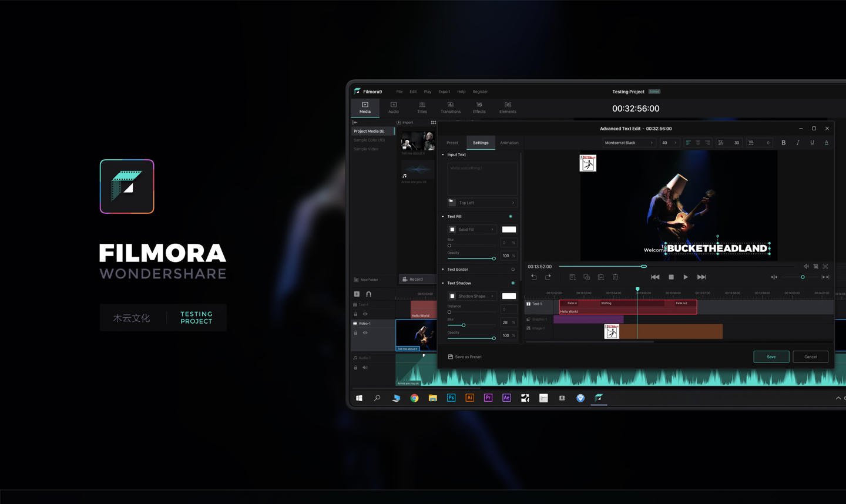Image resolution: width=846 pixels, height=504 pixels.
Task: Add a shape to the title
Action: tap(586, 277)
